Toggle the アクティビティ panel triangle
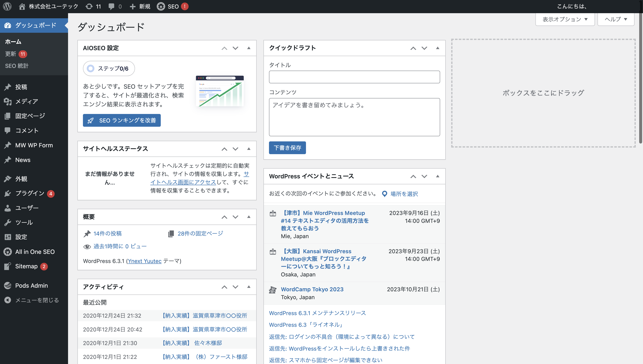 click(249, 287)
